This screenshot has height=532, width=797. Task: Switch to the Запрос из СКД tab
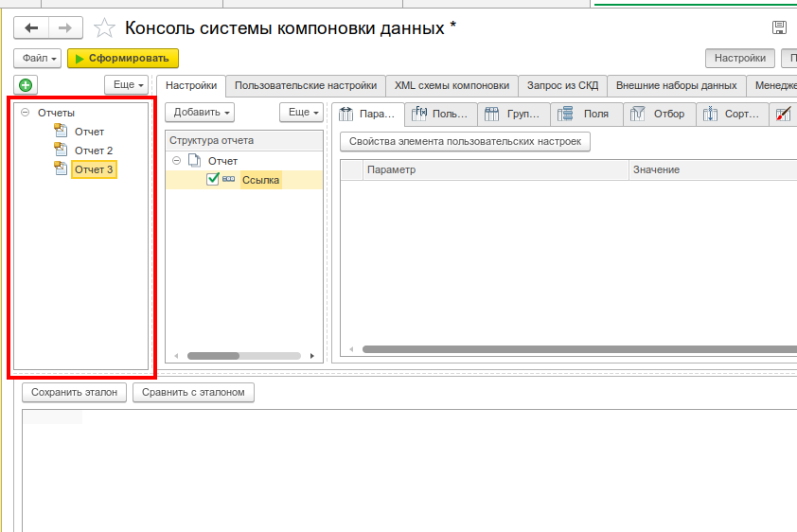coord(562,85)
